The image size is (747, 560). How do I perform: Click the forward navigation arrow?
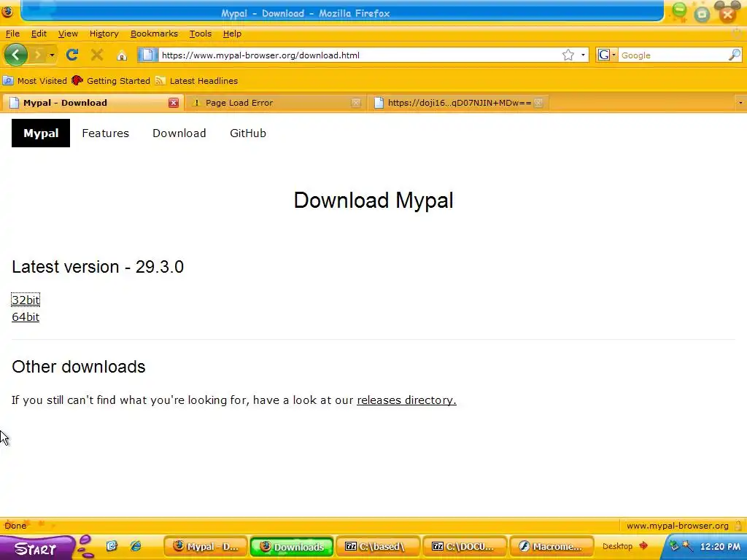point(38,55)
